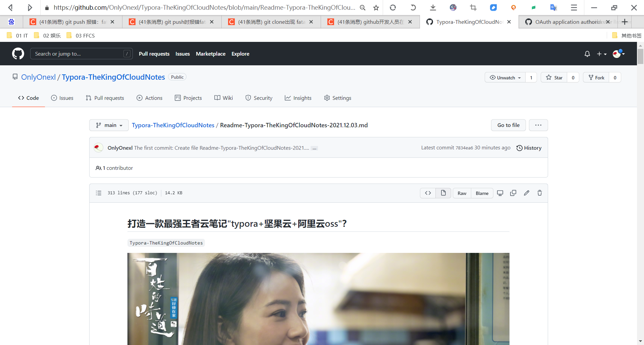Image resolution: width=644 pixels, height=345 pixels.
Task: Open Issues in the top navigation
Action: [x=182, y=54]
